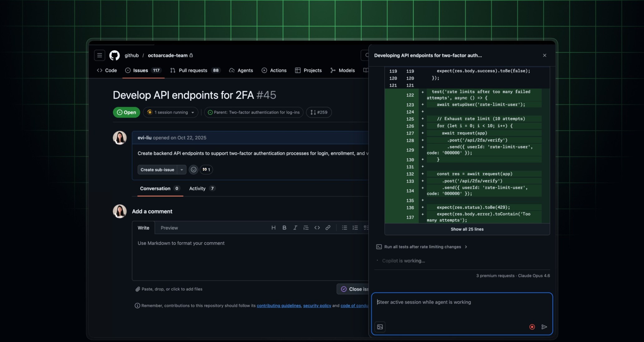Expand the Create sub-issue dropdown arrow
The height and width of the screenshot is (342, 644).
click(x=181, y=170)
